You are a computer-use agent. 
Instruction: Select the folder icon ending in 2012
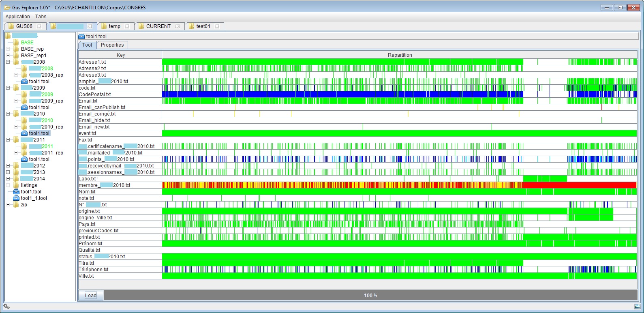coord(16,166)
